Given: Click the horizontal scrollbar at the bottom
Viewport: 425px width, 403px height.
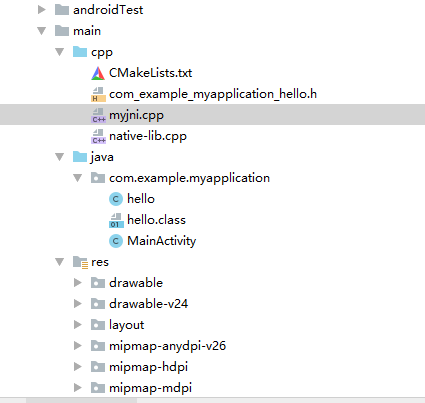Looking at the screenshot, I should [x=82, y=400].
